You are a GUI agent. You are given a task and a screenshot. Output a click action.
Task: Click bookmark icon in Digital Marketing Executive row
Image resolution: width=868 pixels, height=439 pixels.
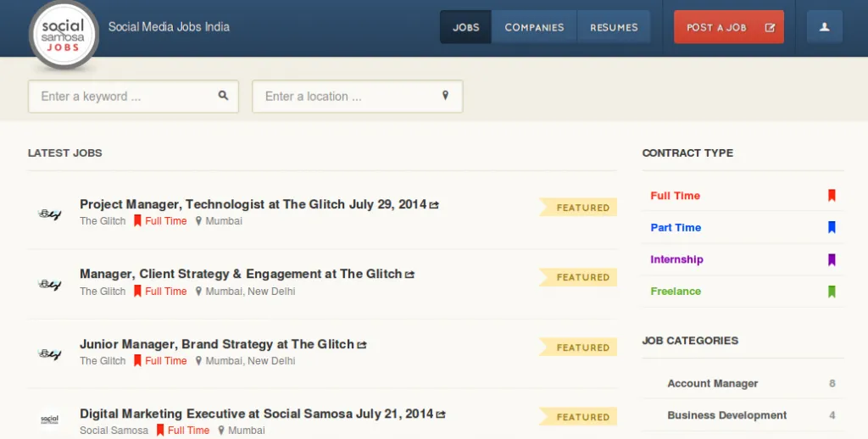tap(160, 430)
